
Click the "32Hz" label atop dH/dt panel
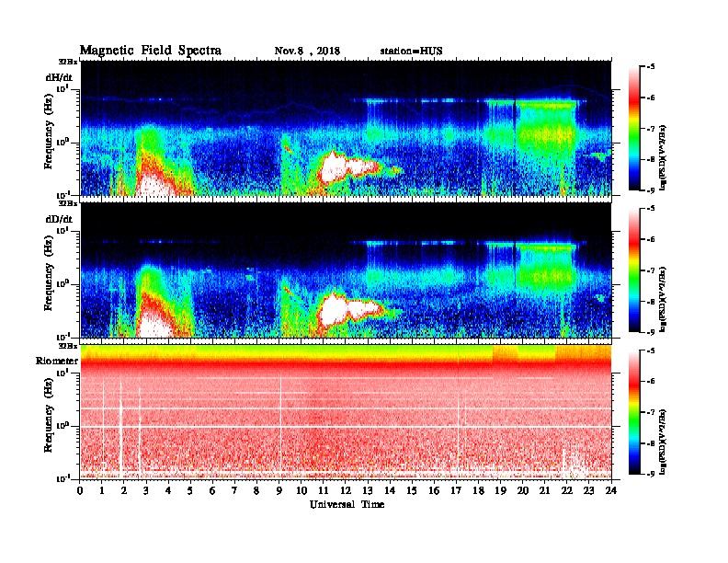point(68,62)
